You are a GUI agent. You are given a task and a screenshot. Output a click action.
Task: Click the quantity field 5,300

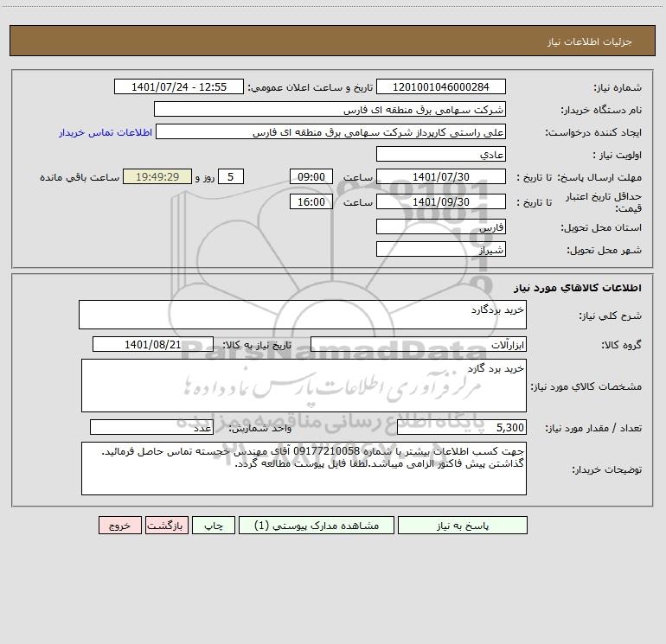point(462,427)
